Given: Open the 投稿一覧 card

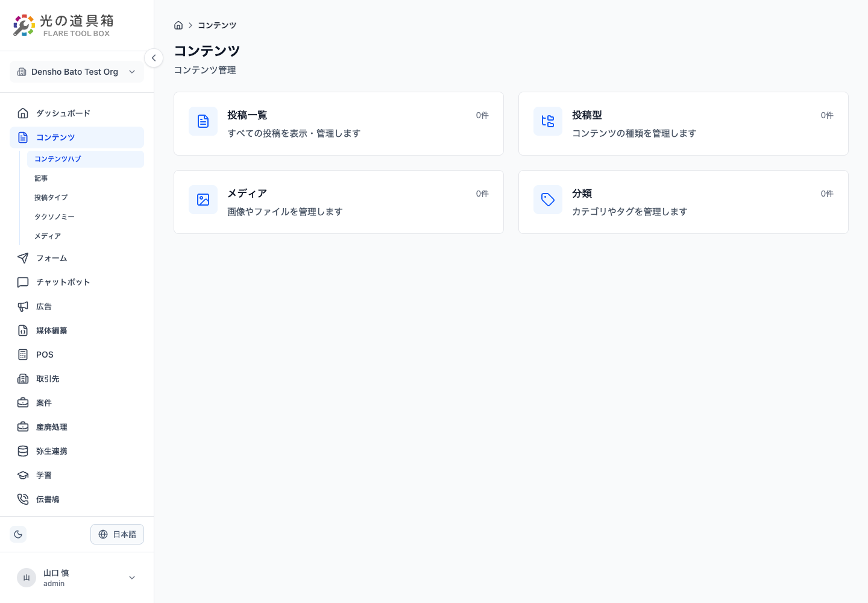Looking at the screenshot, I should pos(339,124).
